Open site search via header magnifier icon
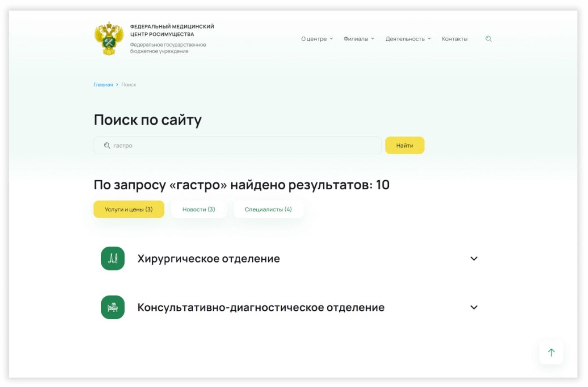The width and height of the screenshot is (588, 387). (488, 39)
